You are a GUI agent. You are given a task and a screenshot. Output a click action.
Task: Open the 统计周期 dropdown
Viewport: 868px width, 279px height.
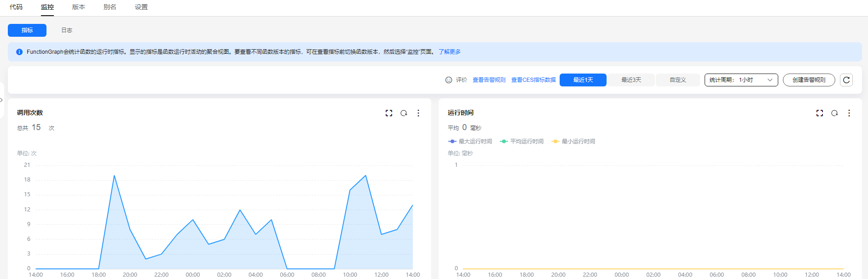pyautogui.click(x=741, y=80)
